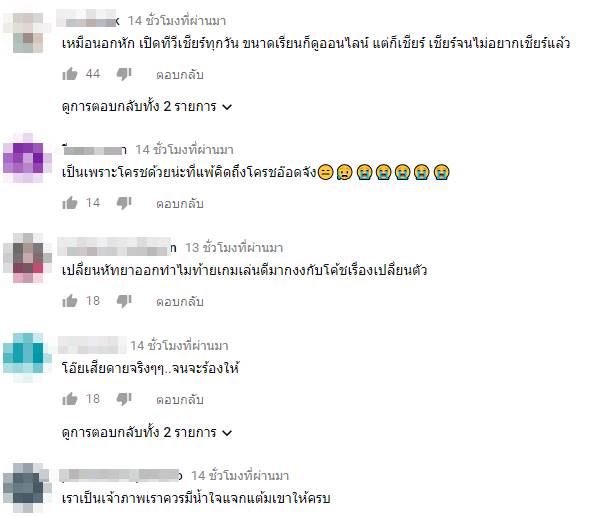Like the comment with 44 likes
The height and width of the screenshot is (516, 593).
click(70, 74)
